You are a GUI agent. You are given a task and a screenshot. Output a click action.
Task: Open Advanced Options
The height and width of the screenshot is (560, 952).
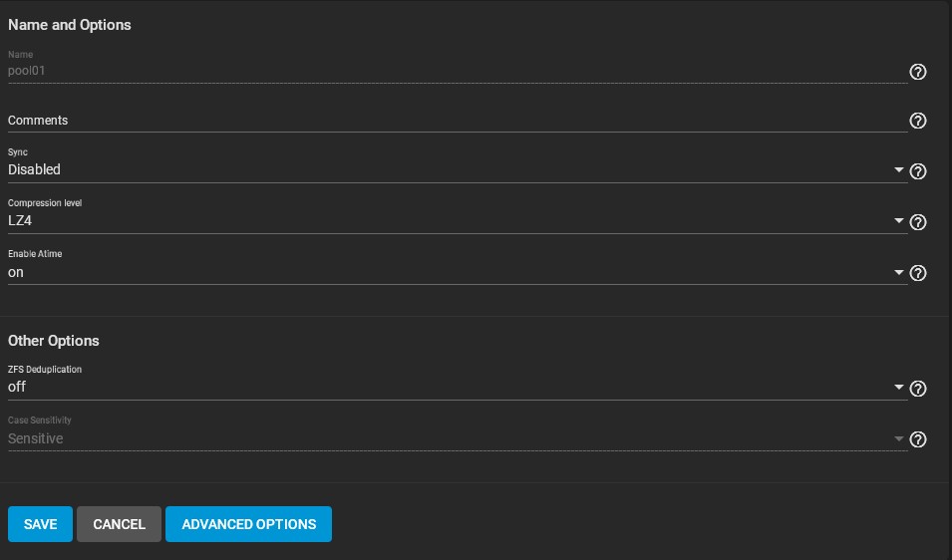(249, 524)
